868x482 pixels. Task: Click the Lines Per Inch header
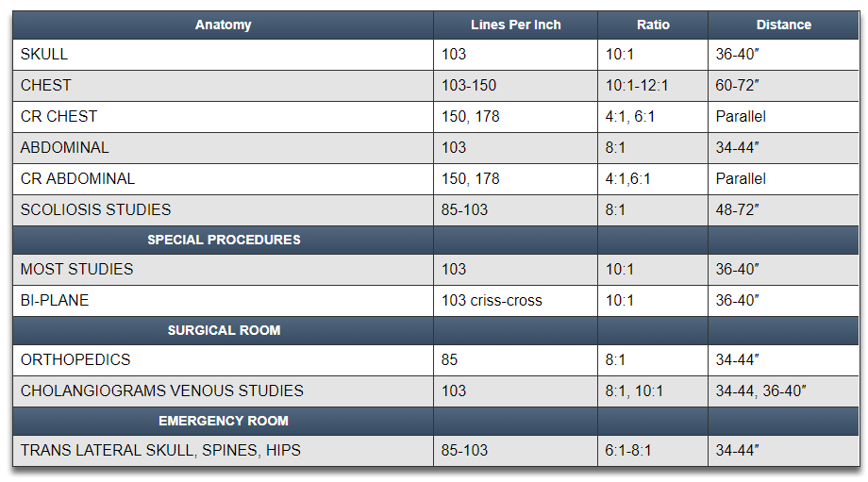(x=515, y=25)
